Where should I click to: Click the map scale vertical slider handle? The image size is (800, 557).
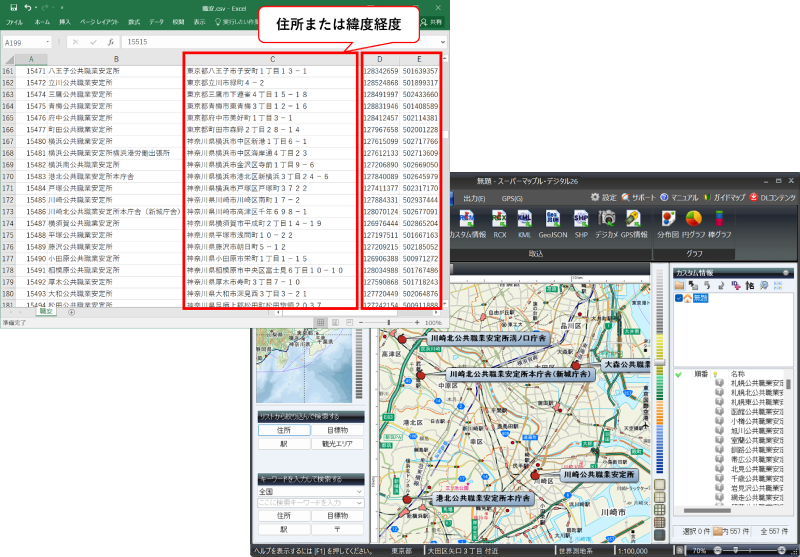(659, 362)
